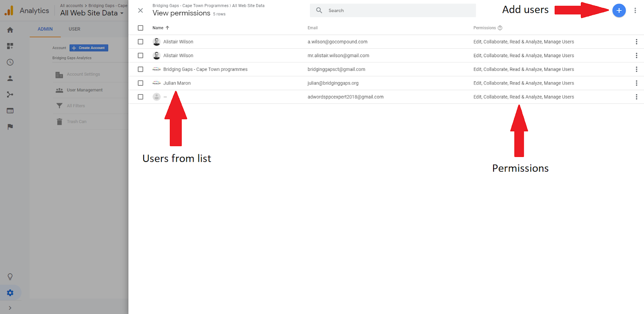This screenshot has width=644, height=314.
Task: Close the View permissions panel
Action: coord(140,10)
